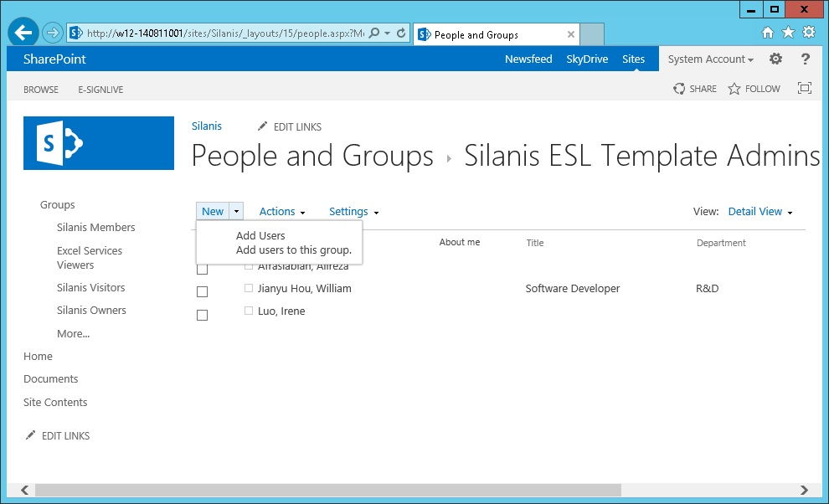Click the SharePoint settings gear icon
This screenshot has height=504, width=829.
(775, 59)
